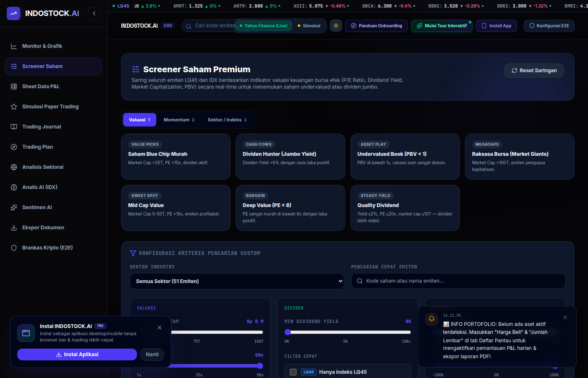The width and height of the screenshot is (588, 378).
Task: Switch to the Sektor / Indeks tab
Action: coord(227,120)
